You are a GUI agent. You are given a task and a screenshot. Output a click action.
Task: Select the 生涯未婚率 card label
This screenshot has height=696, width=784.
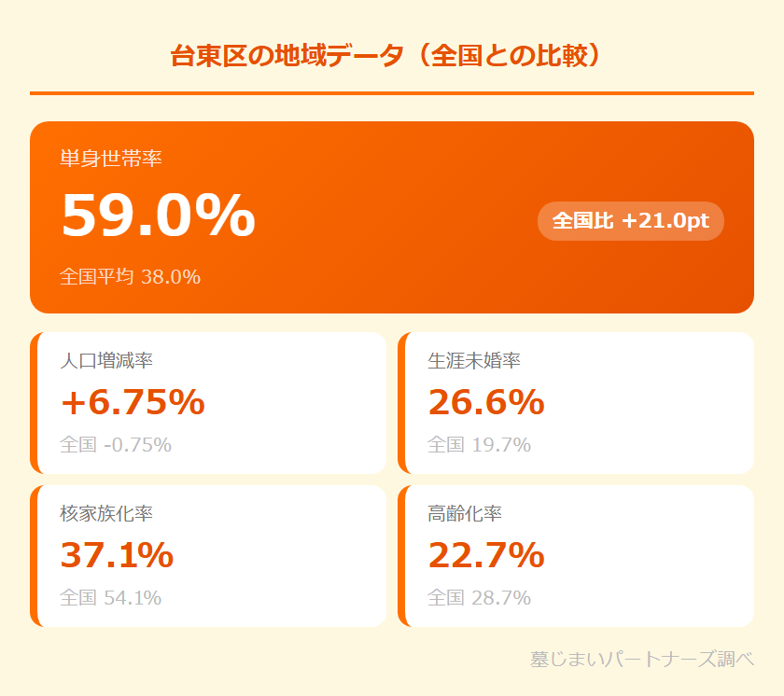(x=474, y=360)
